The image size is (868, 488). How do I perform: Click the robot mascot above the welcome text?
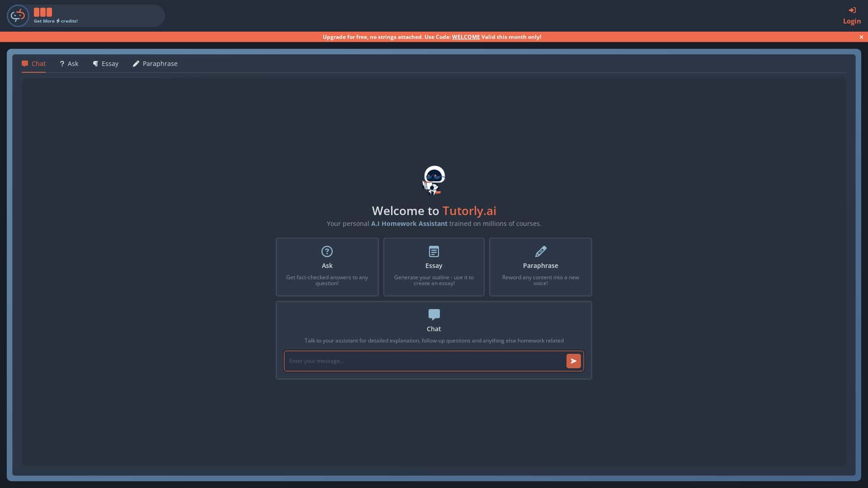[x=434, y=180]
